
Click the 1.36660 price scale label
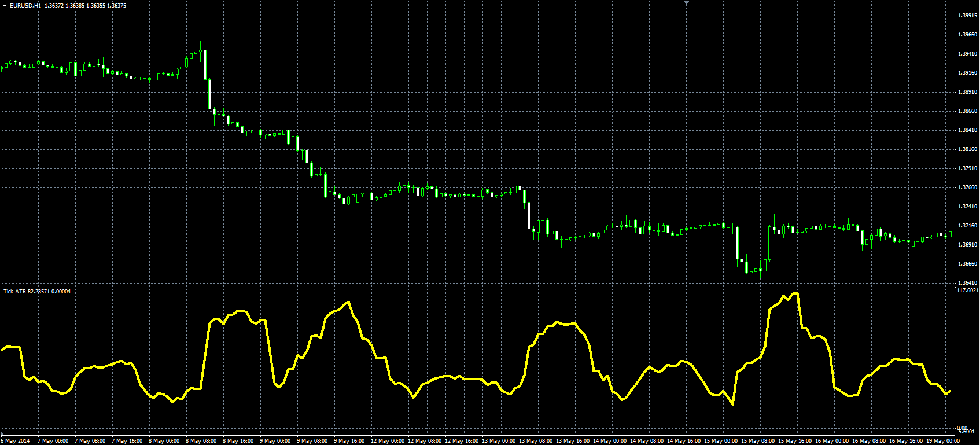click(967, 264)
